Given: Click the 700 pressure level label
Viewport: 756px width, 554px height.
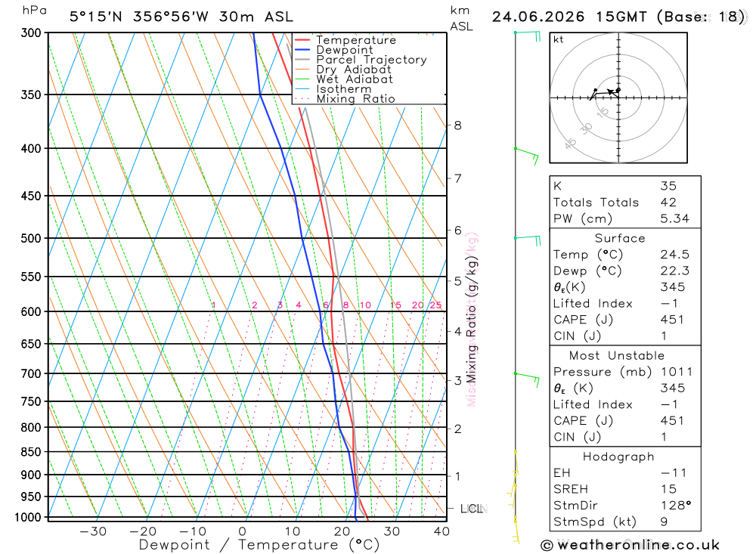Looking at the screenshot, I should (31, 373).
